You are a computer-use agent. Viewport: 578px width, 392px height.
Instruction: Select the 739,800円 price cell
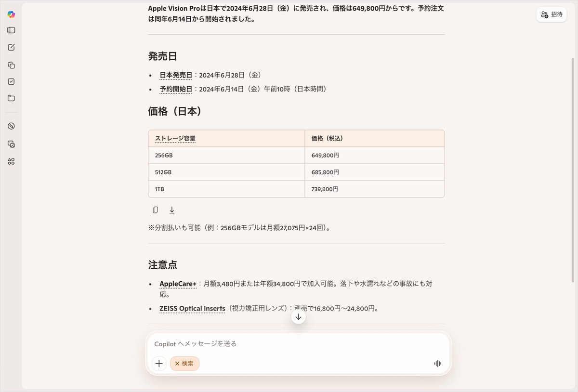point(374,189)
